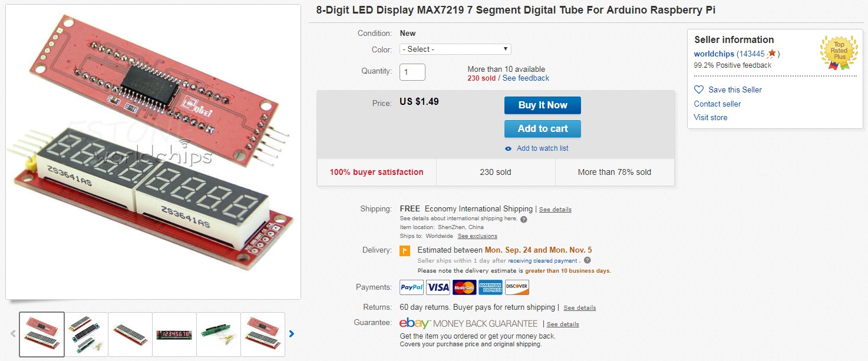This screenshot has height=361, width=868.
Task: Open the Visit store link
Action: [x=710, y=117]
